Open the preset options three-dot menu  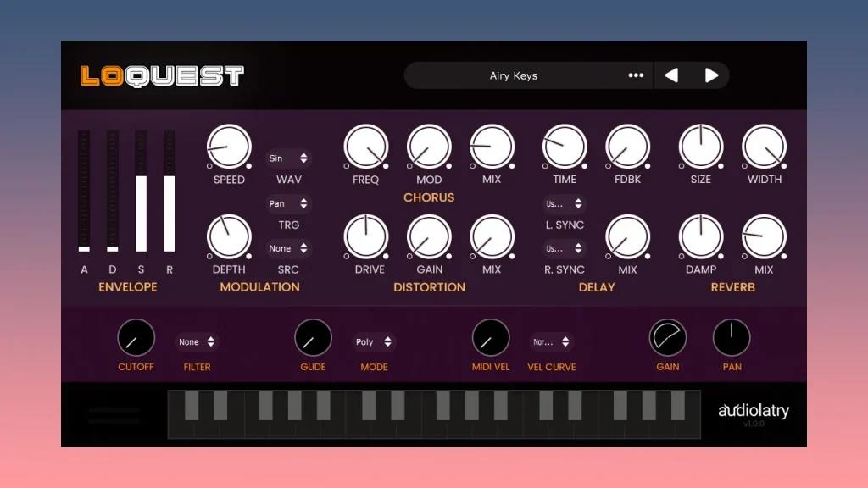click(x=636, y=75)
